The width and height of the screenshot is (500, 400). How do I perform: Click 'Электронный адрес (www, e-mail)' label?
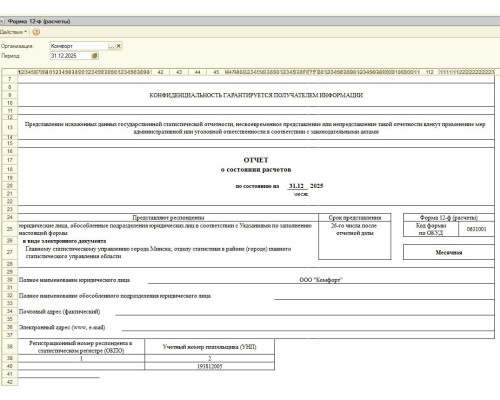pos(62,327)
